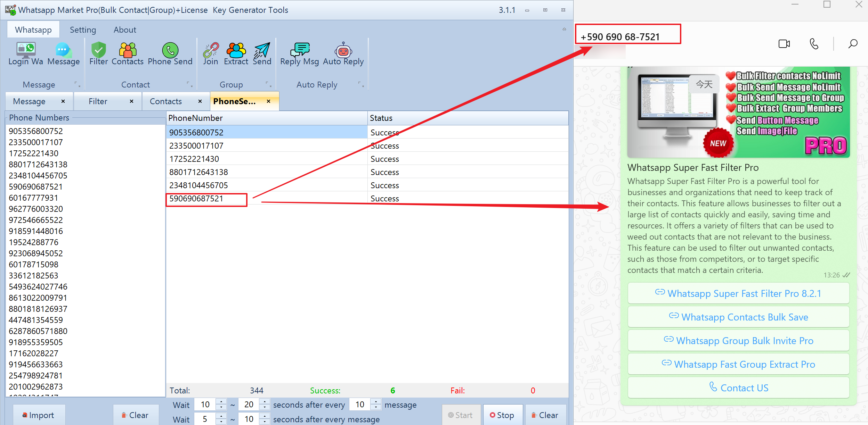Open the Join group tool

coord(211,54)
